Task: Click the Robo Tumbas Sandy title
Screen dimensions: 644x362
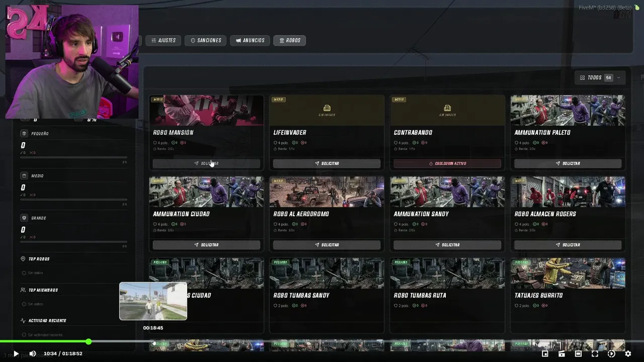Action: (x=301, y=296)
